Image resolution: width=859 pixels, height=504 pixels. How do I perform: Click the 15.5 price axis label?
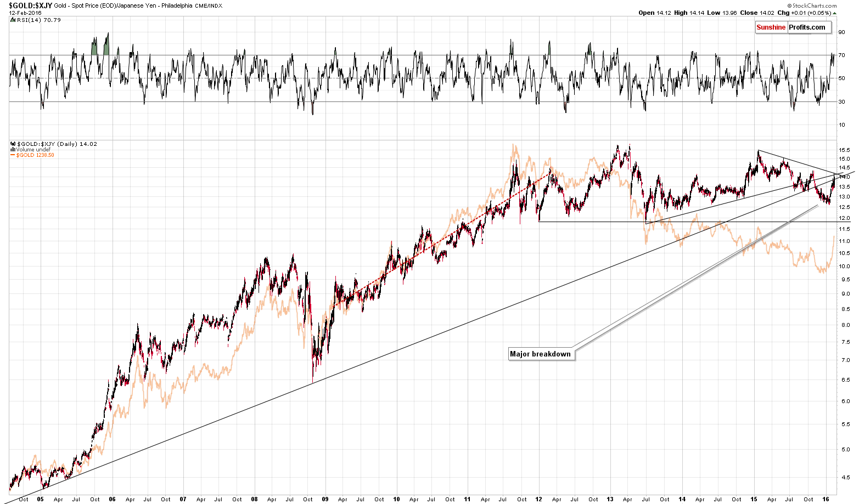coord(843,150)
